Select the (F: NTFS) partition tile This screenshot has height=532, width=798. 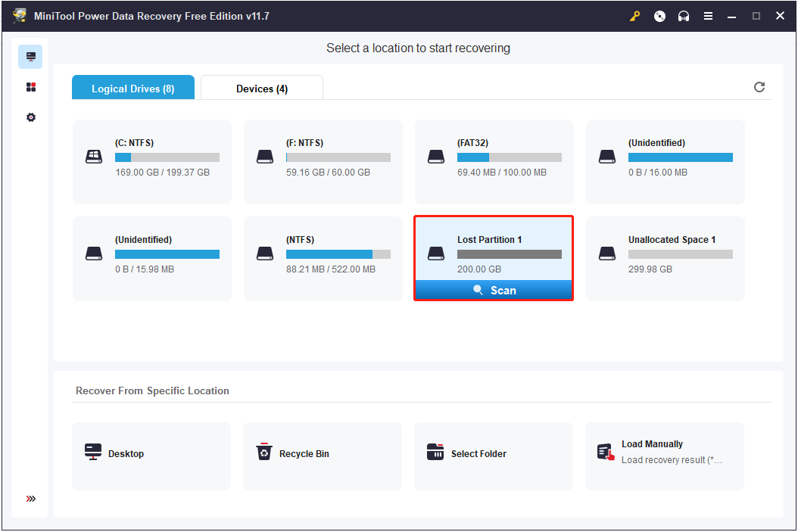323,161
